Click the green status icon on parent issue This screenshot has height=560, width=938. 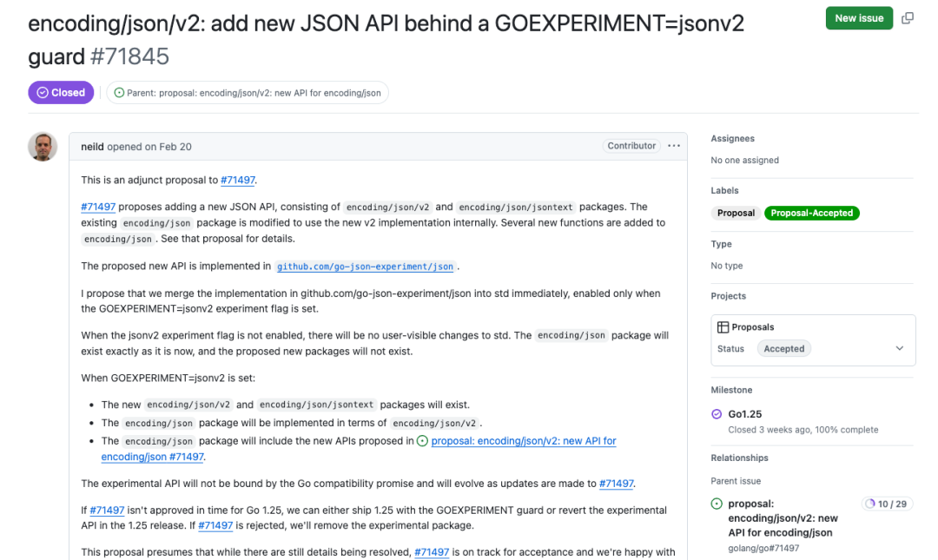tap(717, 503)
